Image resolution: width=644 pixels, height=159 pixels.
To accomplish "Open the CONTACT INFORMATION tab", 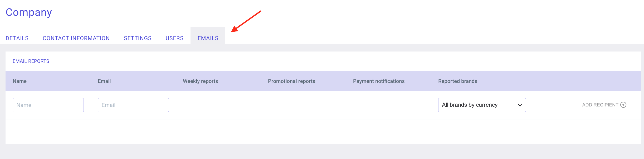I will [x=76, y=38].
